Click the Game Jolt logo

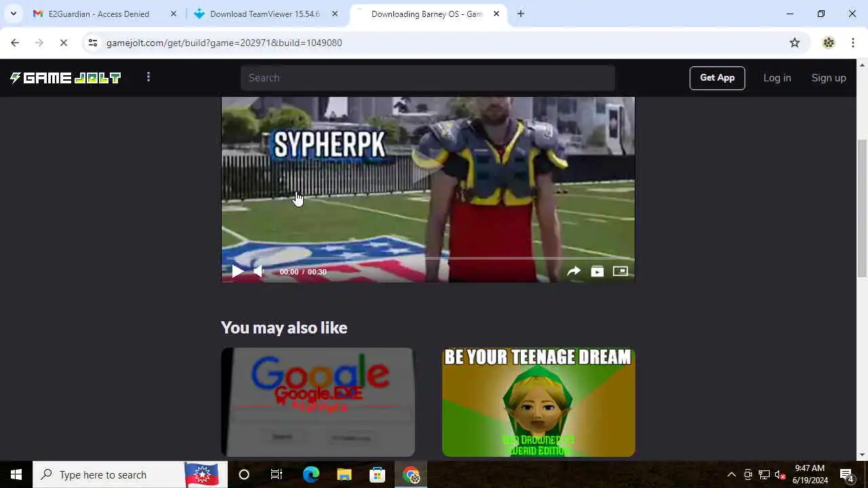pyautogui.click(x=65, y=78)
